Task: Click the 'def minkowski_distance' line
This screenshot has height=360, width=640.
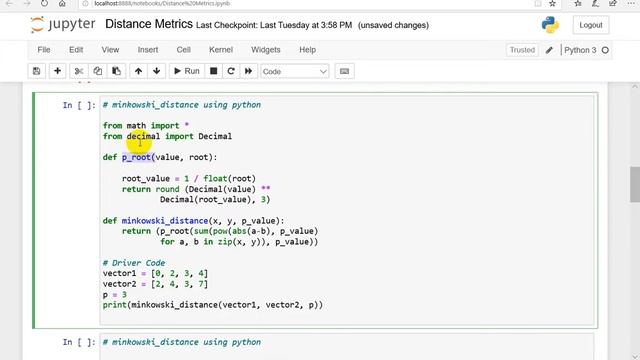Action: coord(193,221)
